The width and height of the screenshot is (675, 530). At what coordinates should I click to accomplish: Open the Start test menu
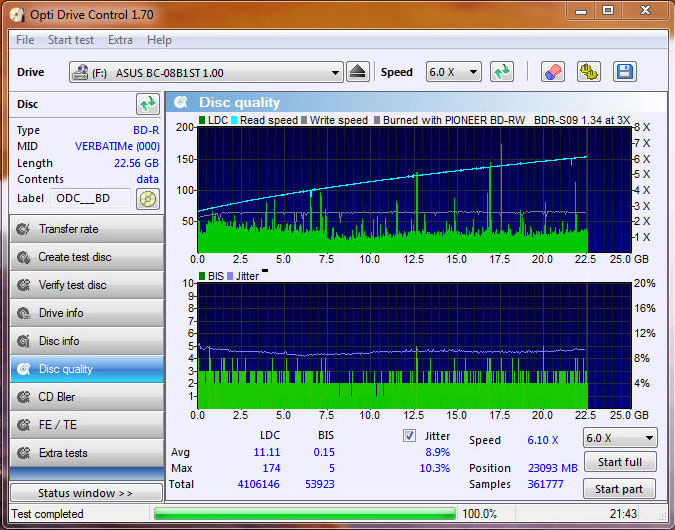point(71,40)
